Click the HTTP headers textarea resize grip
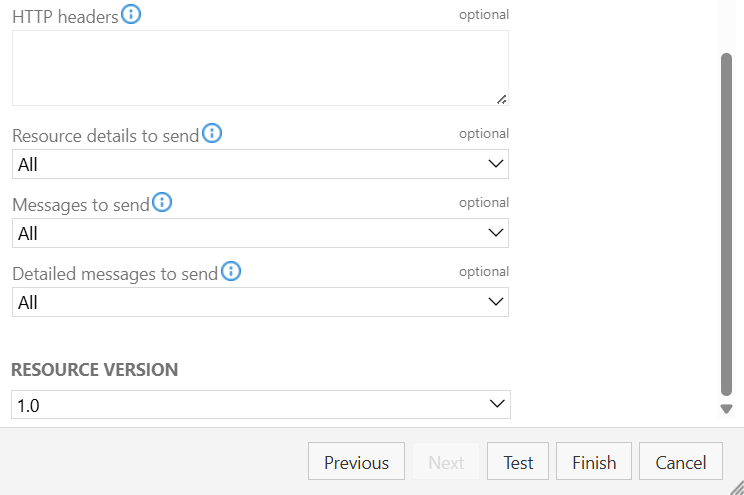744x495 pixels. point(501,98)
